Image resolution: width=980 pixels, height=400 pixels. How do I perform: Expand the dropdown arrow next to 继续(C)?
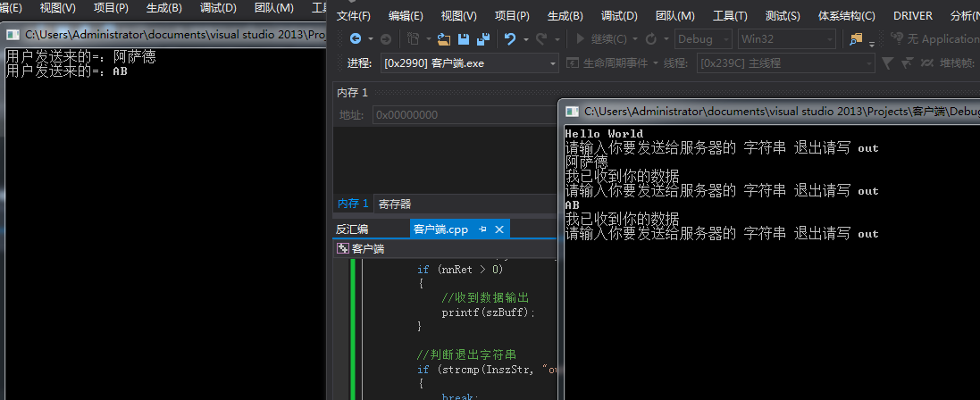coord(635,38)
